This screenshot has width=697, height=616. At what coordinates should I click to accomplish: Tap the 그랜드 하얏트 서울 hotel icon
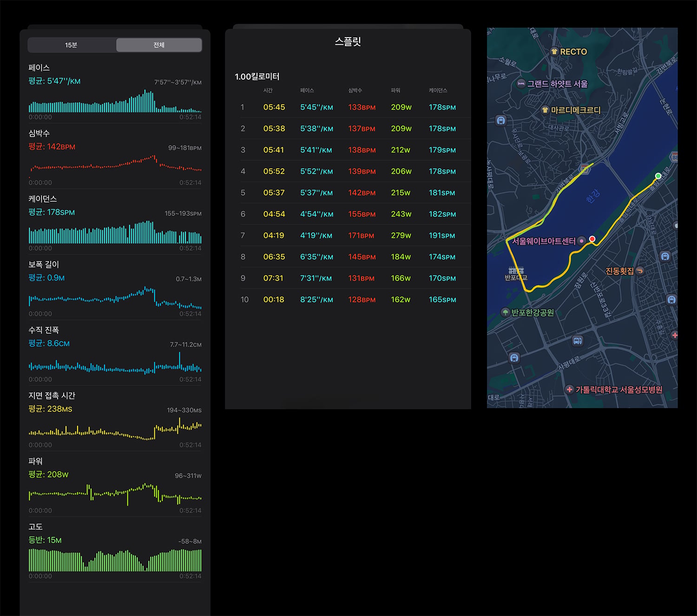[x=521, y=84]
